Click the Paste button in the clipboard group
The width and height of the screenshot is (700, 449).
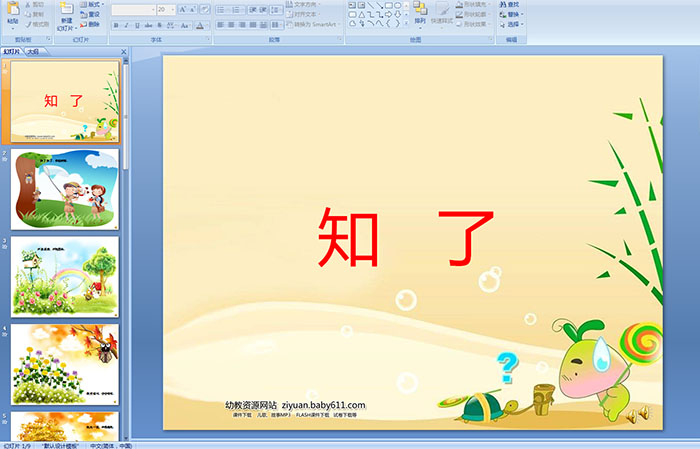[x=13, y=15]
